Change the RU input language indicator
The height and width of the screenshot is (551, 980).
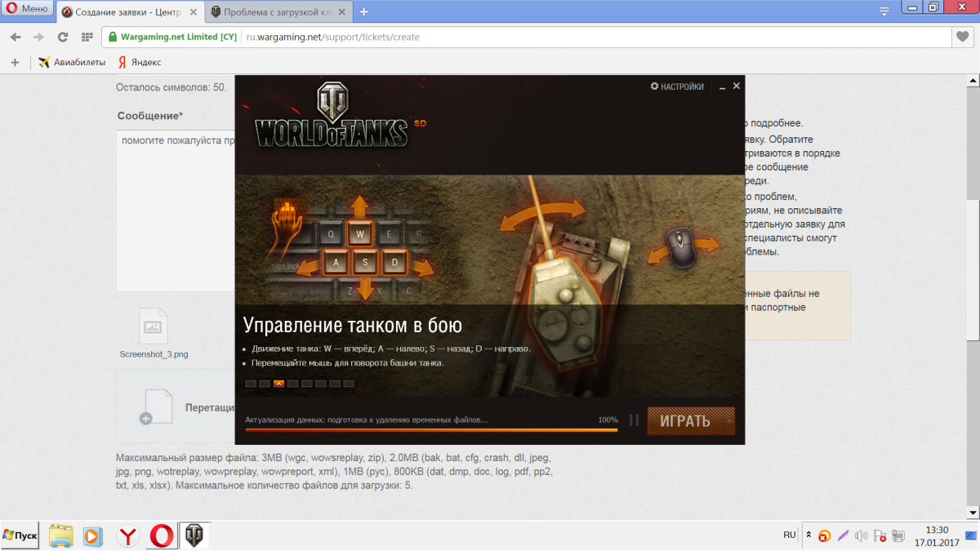point(789,535)
